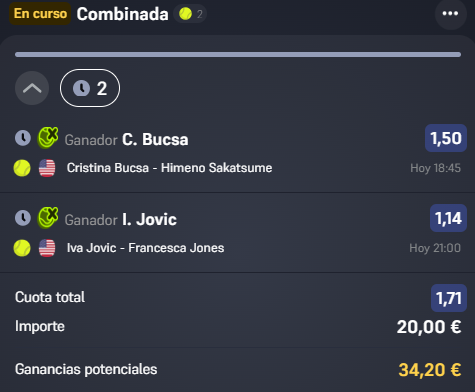The image size is (475, 392).
Task: Click the tennis ball beside Cristina Bucsa match
Action: point(22,168)
